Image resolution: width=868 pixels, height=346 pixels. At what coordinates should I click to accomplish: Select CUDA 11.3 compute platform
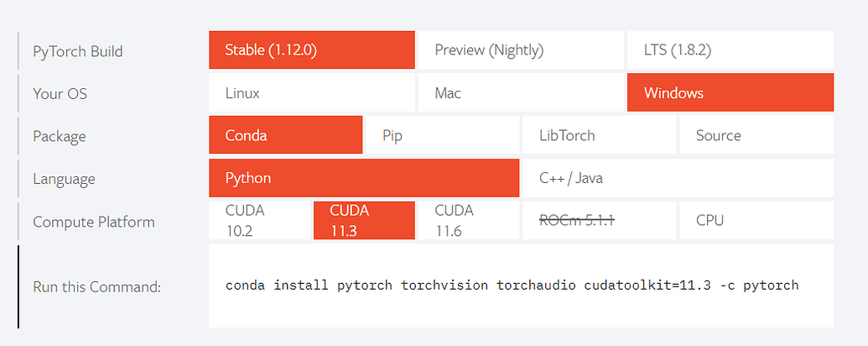tap(364, 221)
